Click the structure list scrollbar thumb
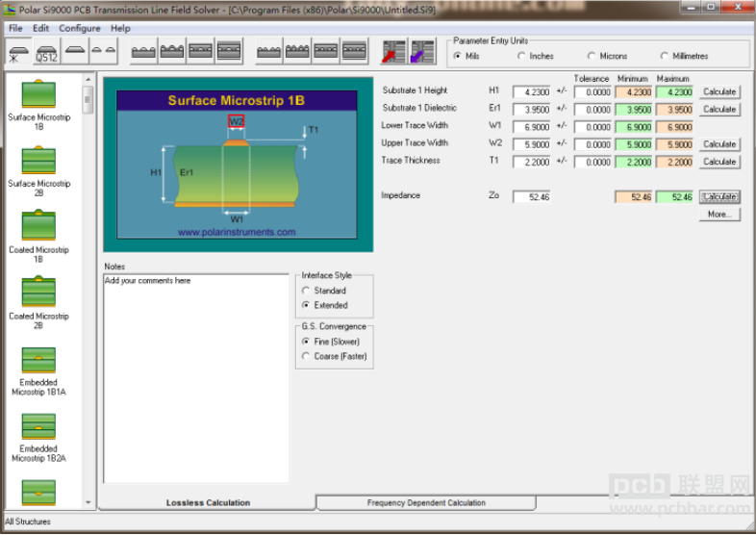Image resolution: width=756 pixels, height=535 pixels. [x=88, y=100]
